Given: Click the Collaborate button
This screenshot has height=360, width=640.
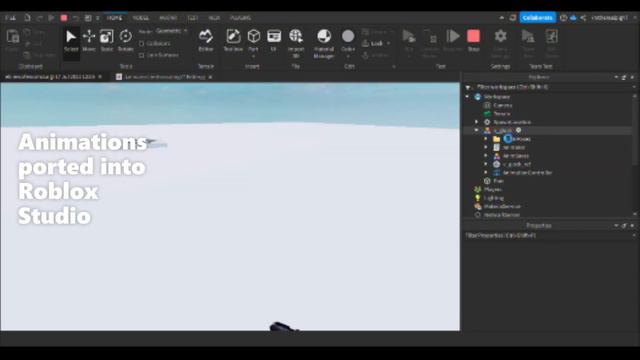Looking at the screenshot, I should tap(538, 18).
